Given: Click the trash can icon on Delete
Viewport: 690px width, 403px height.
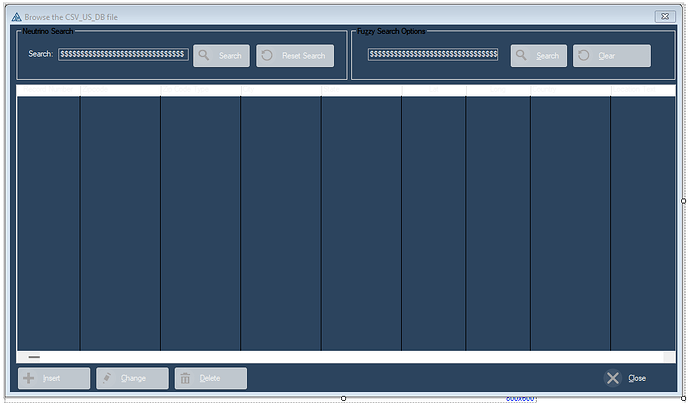Looking at the screenshot, I should point(186,378).
